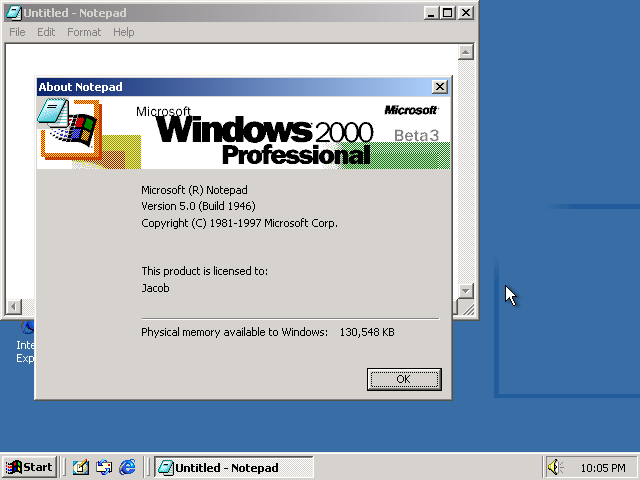Launch Outlook Express from Quick Launch
Screen dimensions: 640x480
[x=104, y=467]
